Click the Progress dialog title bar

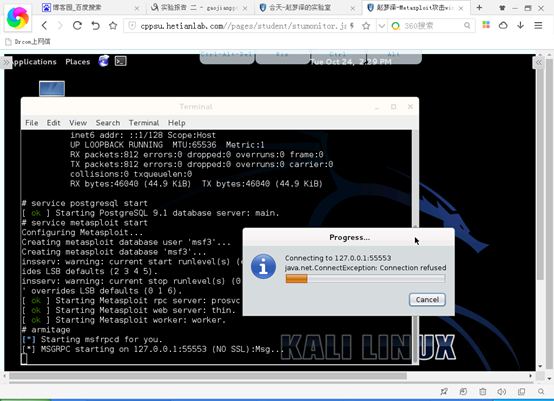click(349, 237)
